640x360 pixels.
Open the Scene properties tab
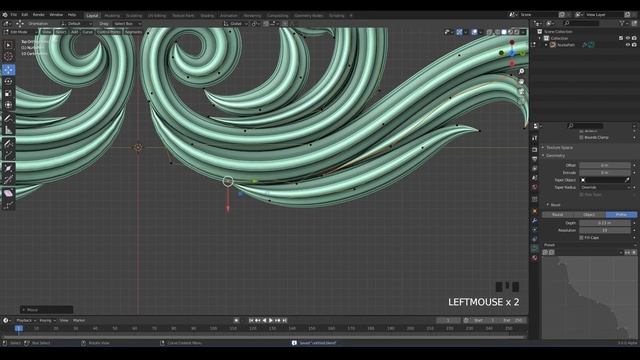coord(535,178)
